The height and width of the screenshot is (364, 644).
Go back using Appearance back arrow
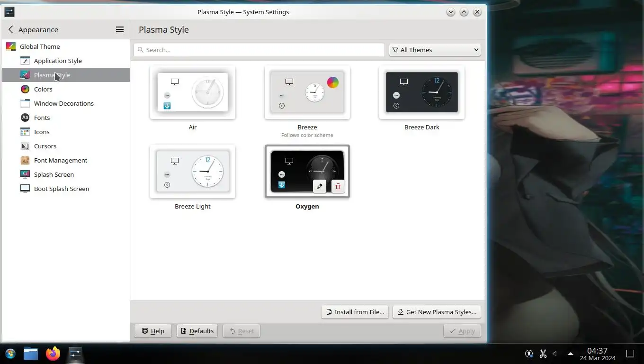[x=11, y=29]
